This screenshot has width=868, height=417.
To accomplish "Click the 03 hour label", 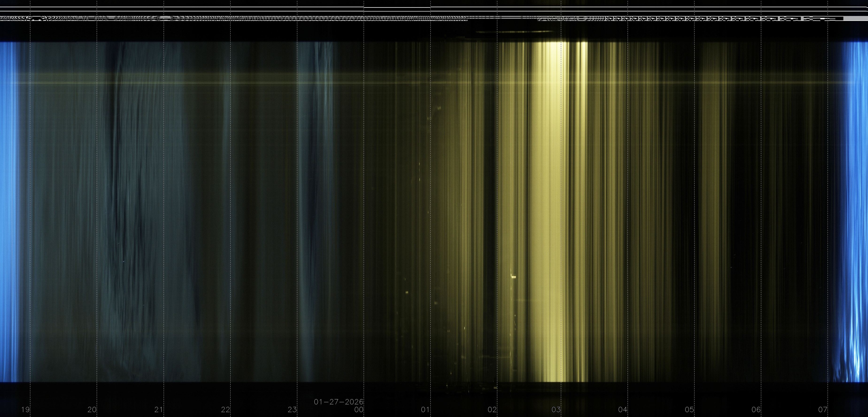I will click(x=556, y=410).
